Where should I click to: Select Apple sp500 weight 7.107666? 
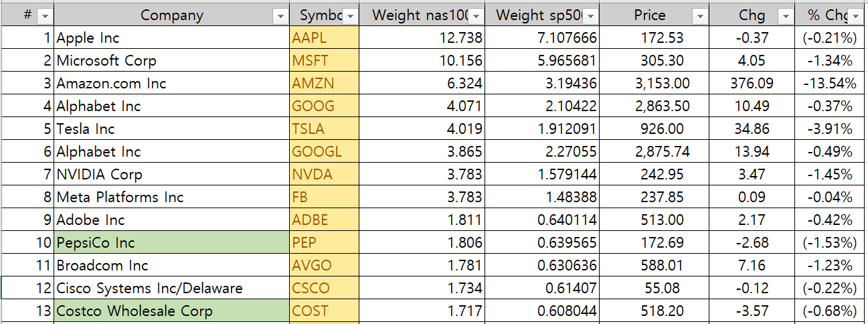click(543, 38)
